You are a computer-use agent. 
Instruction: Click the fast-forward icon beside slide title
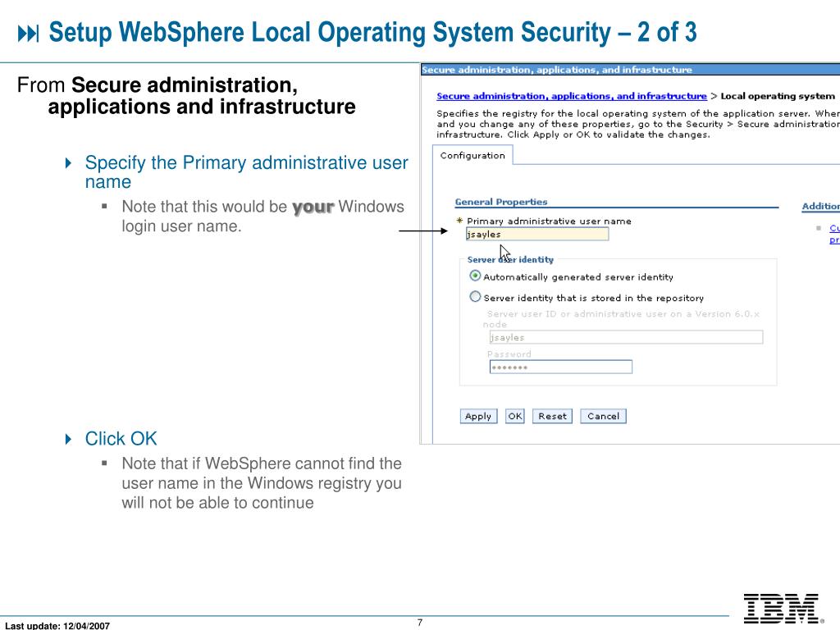click(x=28, y=34)
